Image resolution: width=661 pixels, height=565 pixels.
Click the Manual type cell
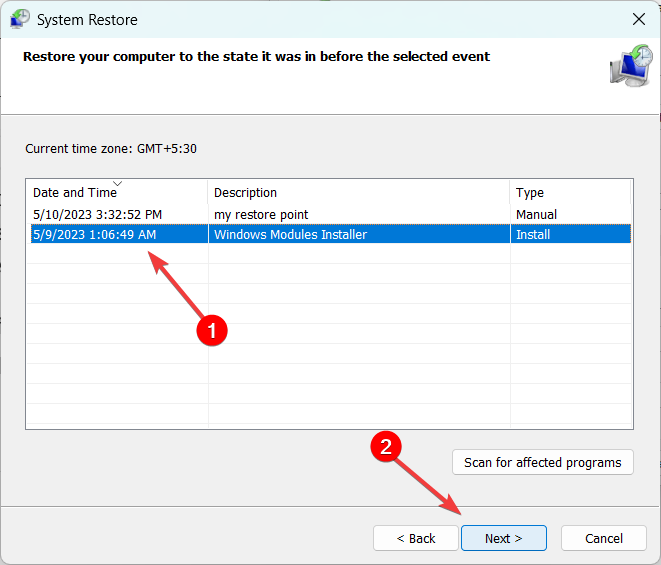(x=536, y=214)
